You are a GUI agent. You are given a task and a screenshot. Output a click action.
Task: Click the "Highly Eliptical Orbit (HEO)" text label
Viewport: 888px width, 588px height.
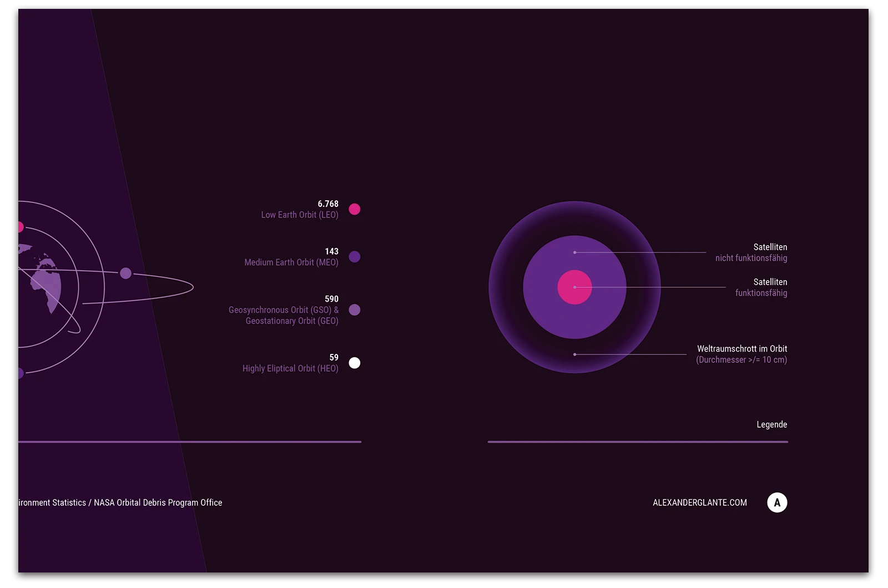click(290, 368)
